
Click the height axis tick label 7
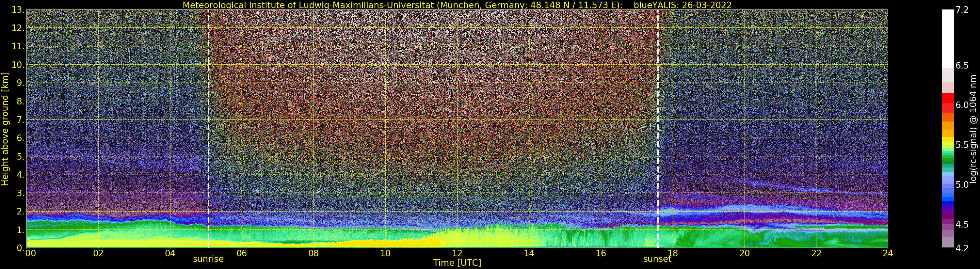(x=20, y=120)
